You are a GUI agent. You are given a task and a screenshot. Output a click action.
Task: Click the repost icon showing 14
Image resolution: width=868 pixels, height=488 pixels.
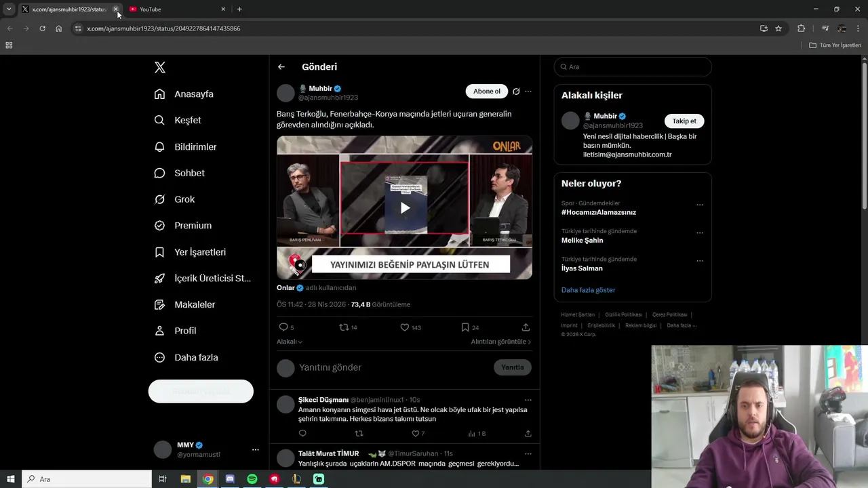point(348,327)
